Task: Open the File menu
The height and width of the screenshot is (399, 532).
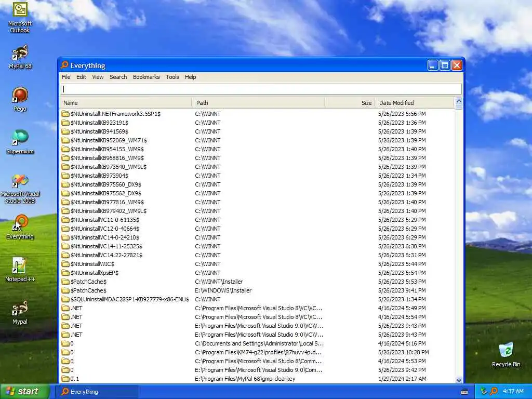Action: [x=66, y=77]
